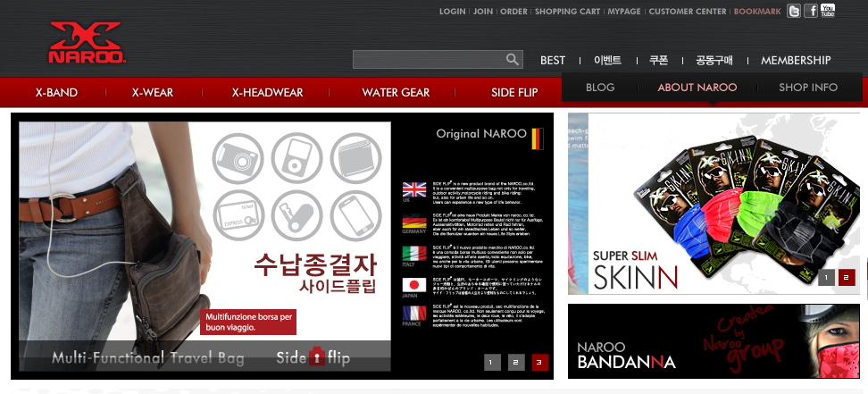Click the 수납종결자 headline text
The width and height of the screenshot is (868, 394).
point(315,265)
